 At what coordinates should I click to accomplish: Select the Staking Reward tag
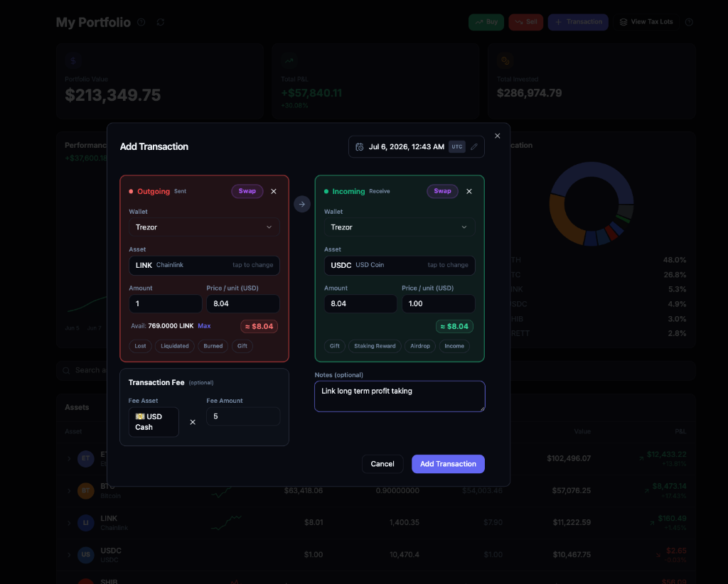tap(375, 346)
